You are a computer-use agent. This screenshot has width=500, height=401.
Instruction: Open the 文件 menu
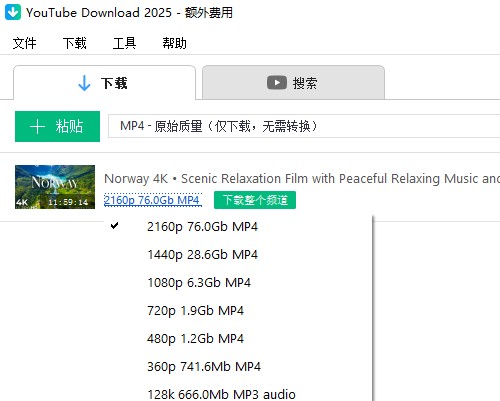point(25,43)
